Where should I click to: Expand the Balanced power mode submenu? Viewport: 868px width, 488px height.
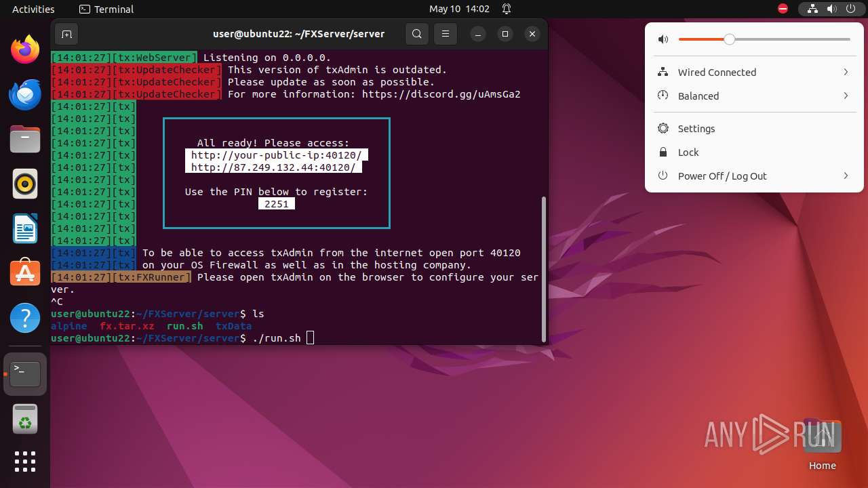[x=754, y=96]
